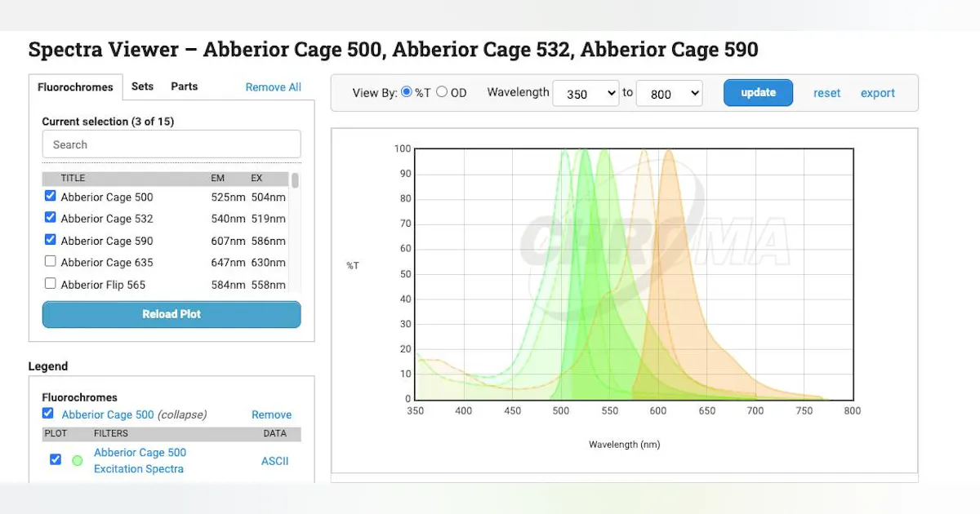Open the starting wavelength dropdown
The width and height of the screenshot is (980, 514).
tap(586, 93)
